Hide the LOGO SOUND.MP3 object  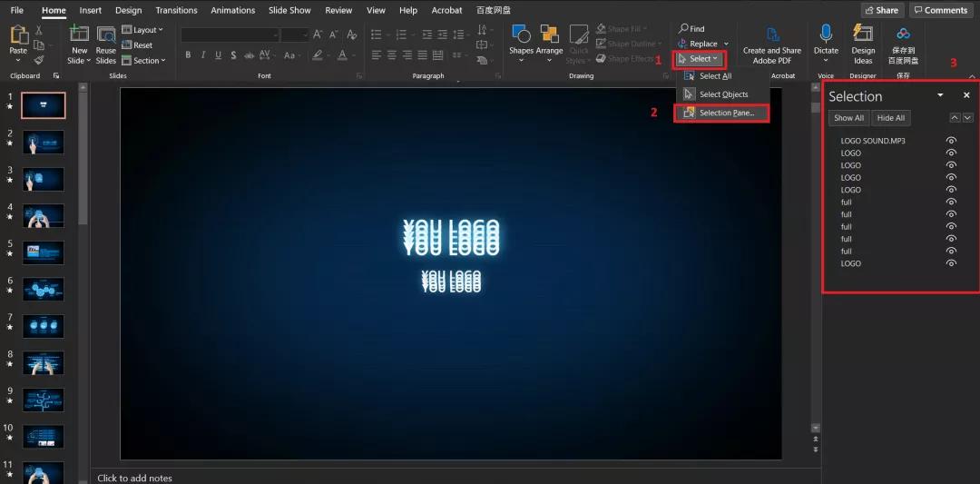point(951,141)
